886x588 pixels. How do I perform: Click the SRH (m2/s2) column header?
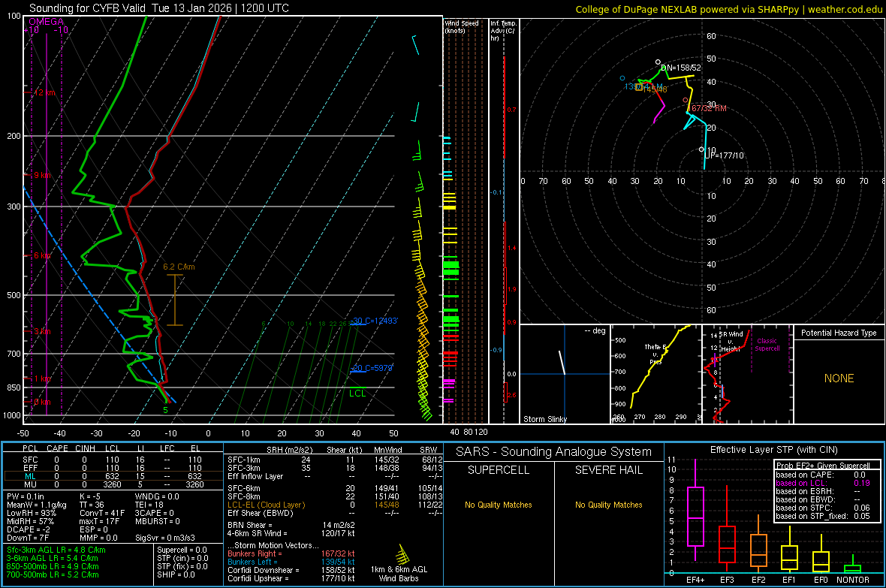(x=289, y=450)
